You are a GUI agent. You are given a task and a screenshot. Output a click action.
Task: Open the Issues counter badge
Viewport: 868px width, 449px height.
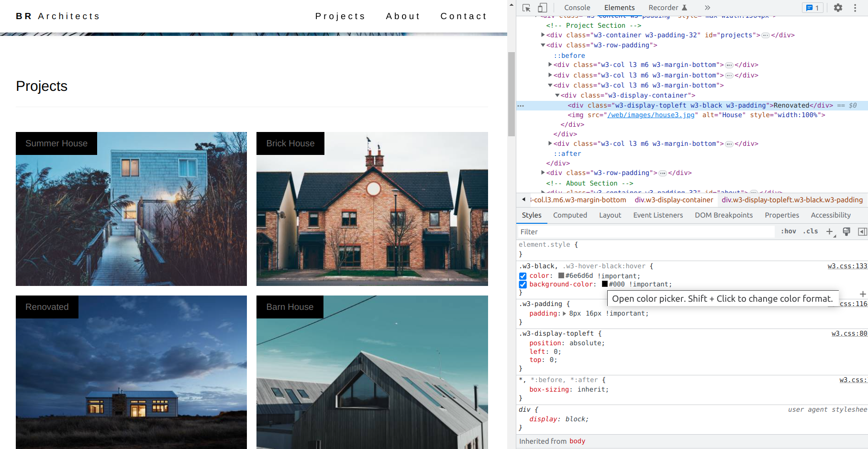(x=812, y=8)
